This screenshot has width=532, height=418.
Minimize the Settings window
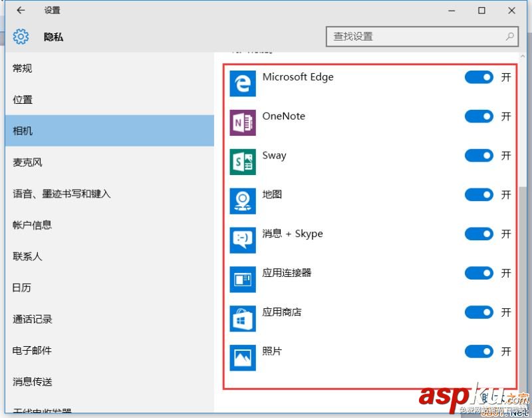tap(452, 11)
